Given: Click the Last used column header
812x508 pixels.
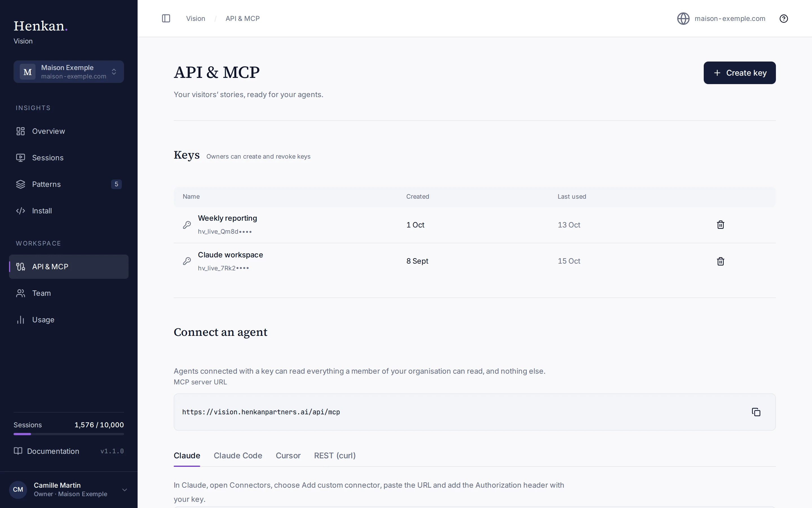Looking at the screenshot, I should pos(572,196).
